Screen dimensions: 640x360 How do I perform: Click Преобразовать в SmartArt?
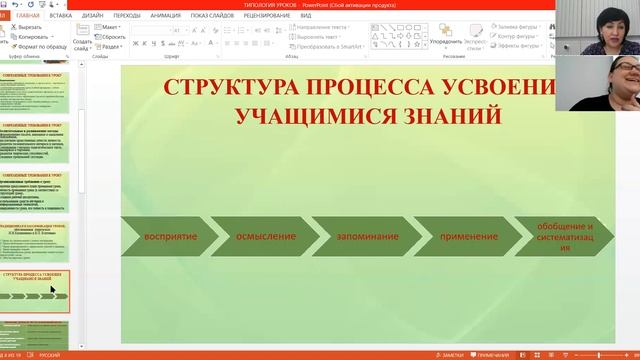327,47
